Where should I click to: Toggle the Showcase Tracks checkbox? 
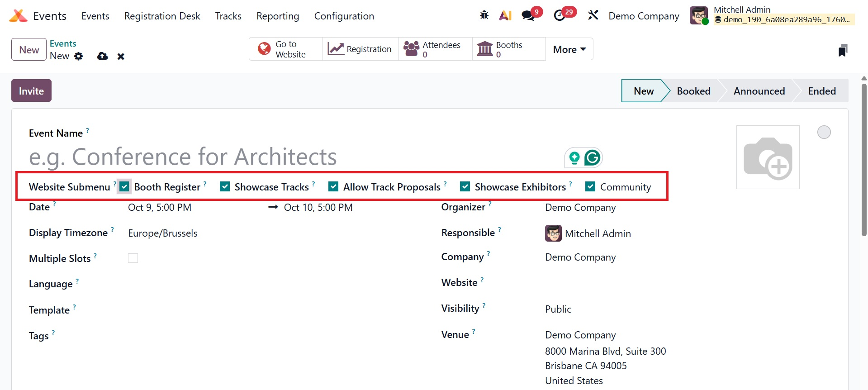(225, 187)
